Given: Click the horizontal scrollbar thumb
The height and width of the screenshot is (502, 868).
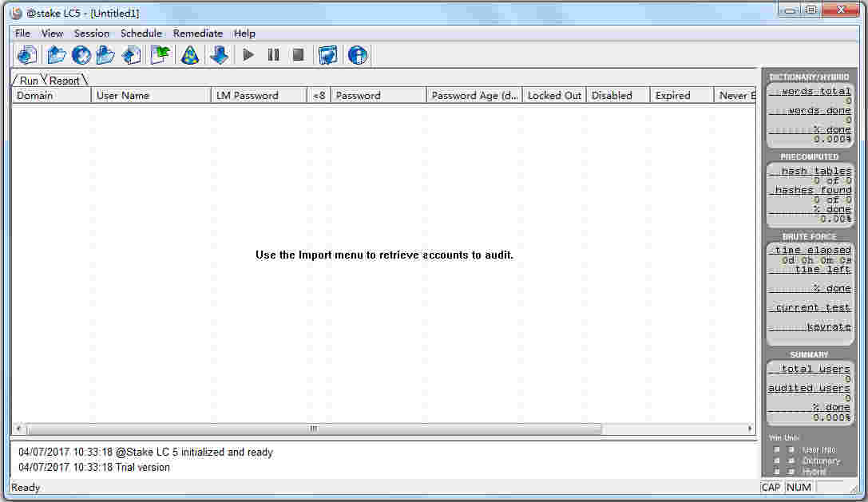Looking at the screenshot, I should click(314, 429).
